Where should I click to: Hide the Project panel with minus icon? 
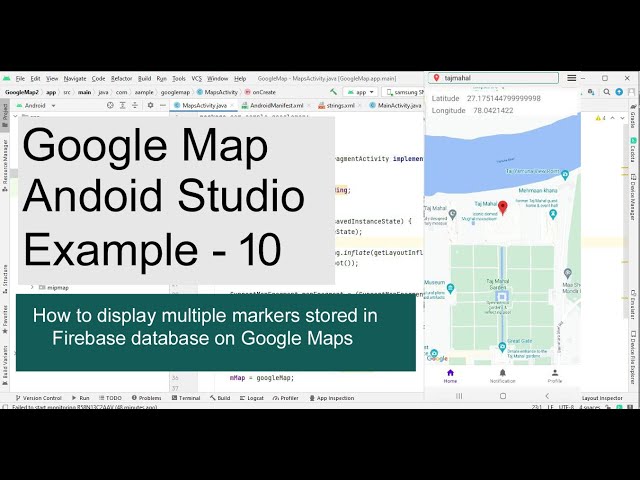click(x=162, y=105)
